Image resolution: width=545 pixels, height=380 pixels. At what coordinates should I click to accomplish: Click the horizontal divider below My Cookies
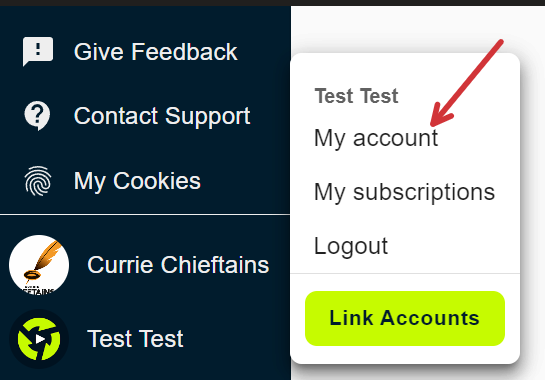pos(145,215)
